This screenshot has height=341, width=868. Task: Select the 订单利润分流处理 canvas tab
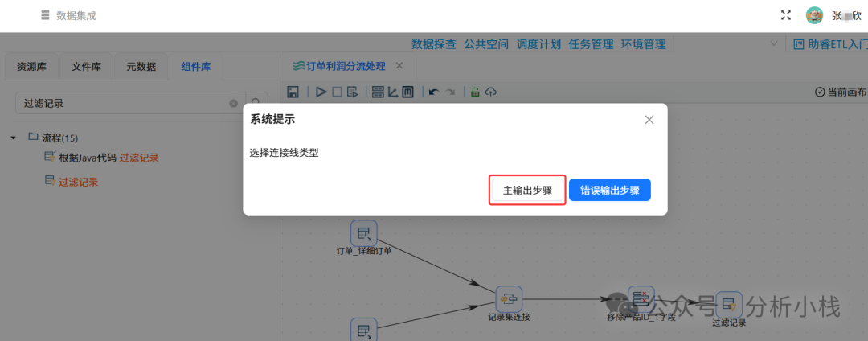[346, 66]
